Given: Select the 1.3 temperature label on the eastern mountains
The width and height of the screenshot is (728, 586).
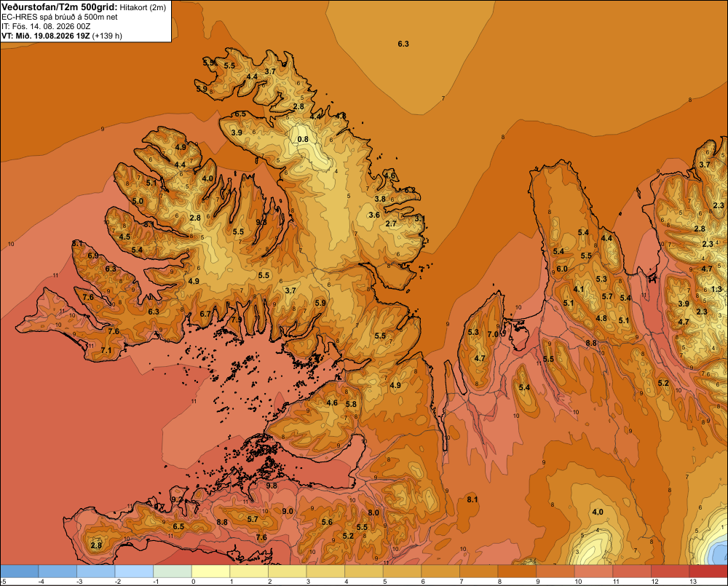Looking at the screenshot, I should pyautogui.click(x=716, y=289).
